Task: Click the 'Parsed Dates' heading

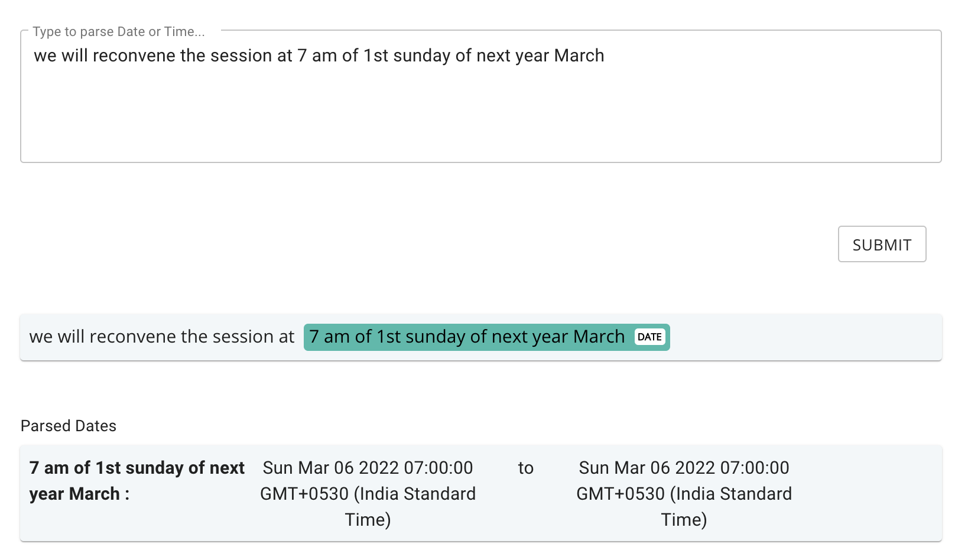Action: tap(69, 426)
